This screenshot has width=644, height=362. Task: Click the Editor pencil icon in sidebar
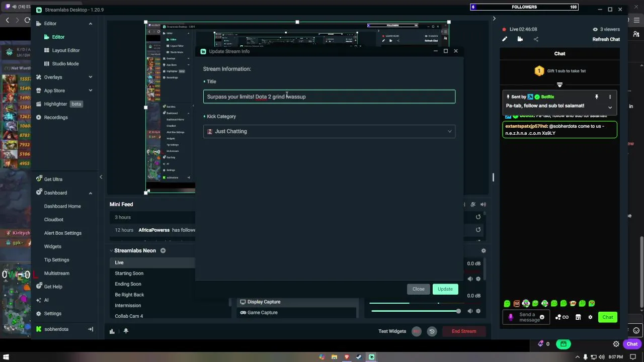point(39,24)
